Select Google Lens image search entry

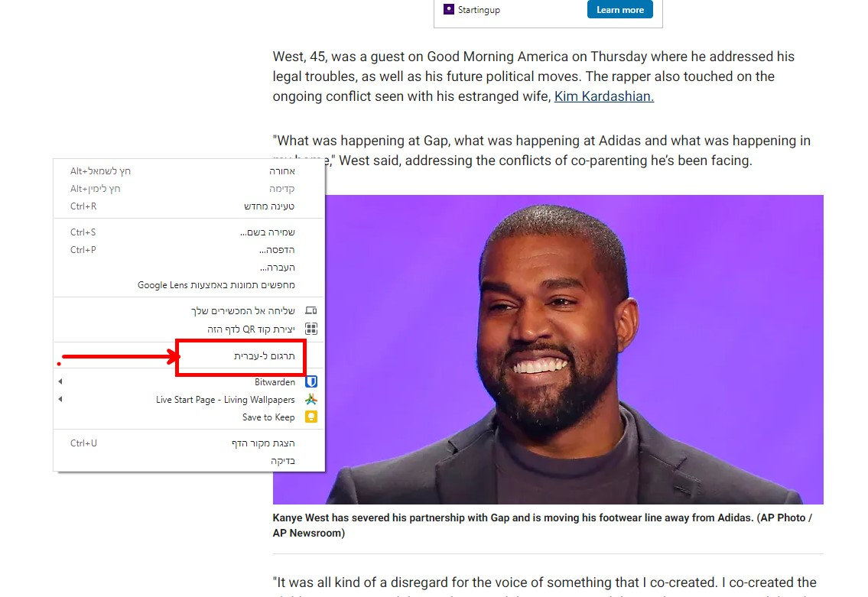[189, 285]
